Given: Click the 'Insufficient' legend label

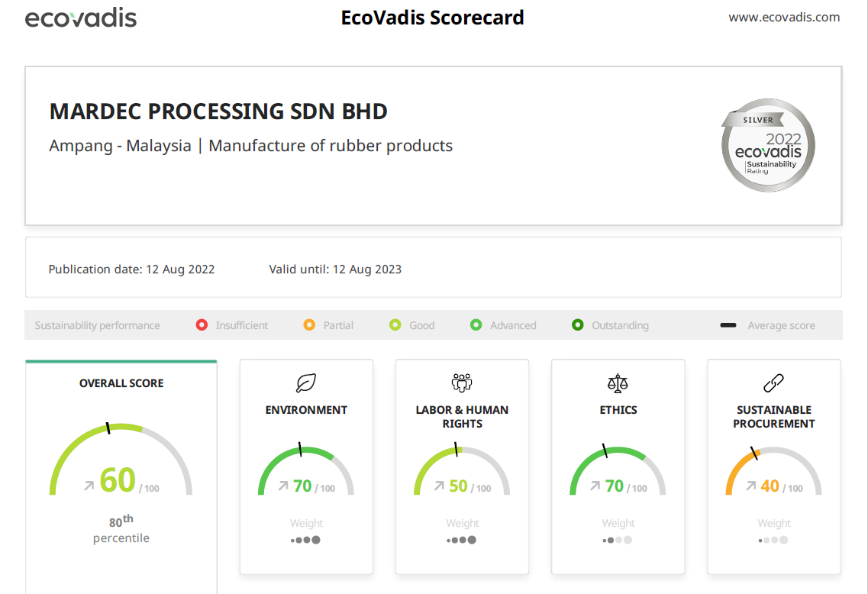Looking at the screenshot, I should pyautogui.click(x=242, y=325).
